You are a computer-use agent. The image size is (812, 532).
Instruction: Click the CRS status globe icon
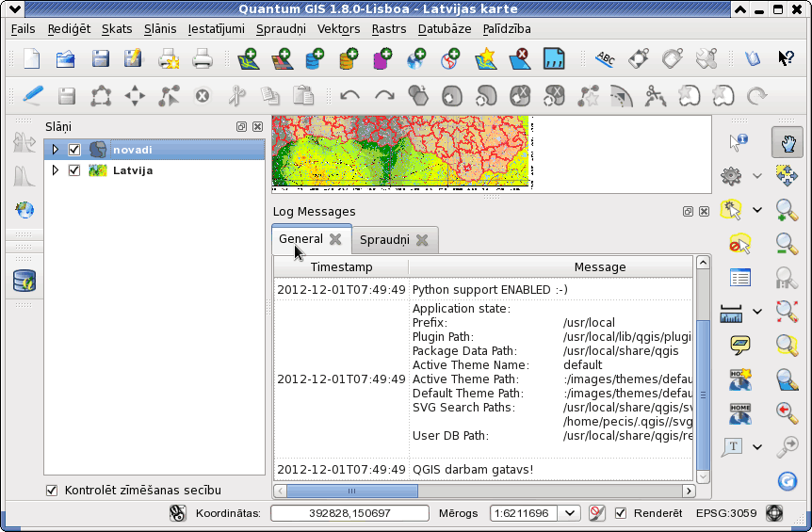pos(774,513)
